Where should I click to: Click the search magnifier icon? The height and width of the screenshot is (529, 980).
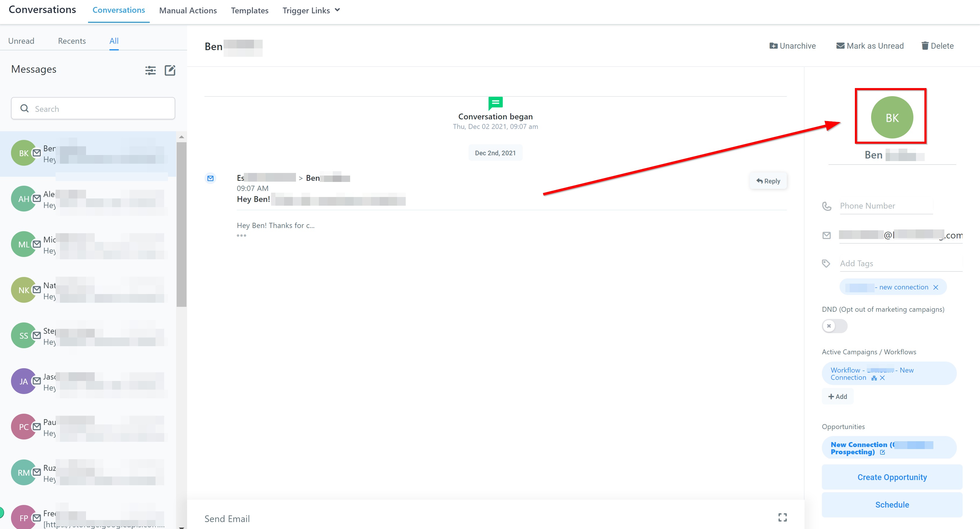[25, 108]
